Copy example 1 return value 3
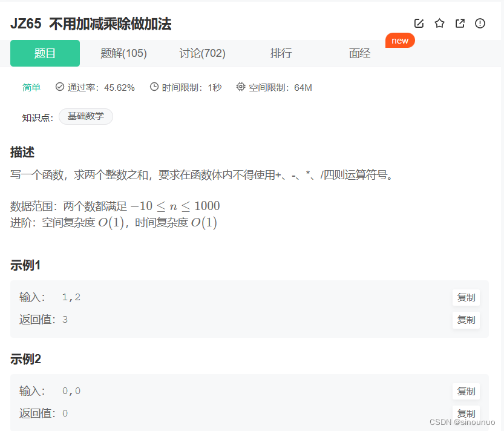504x431 pixels. click(466, 320)
